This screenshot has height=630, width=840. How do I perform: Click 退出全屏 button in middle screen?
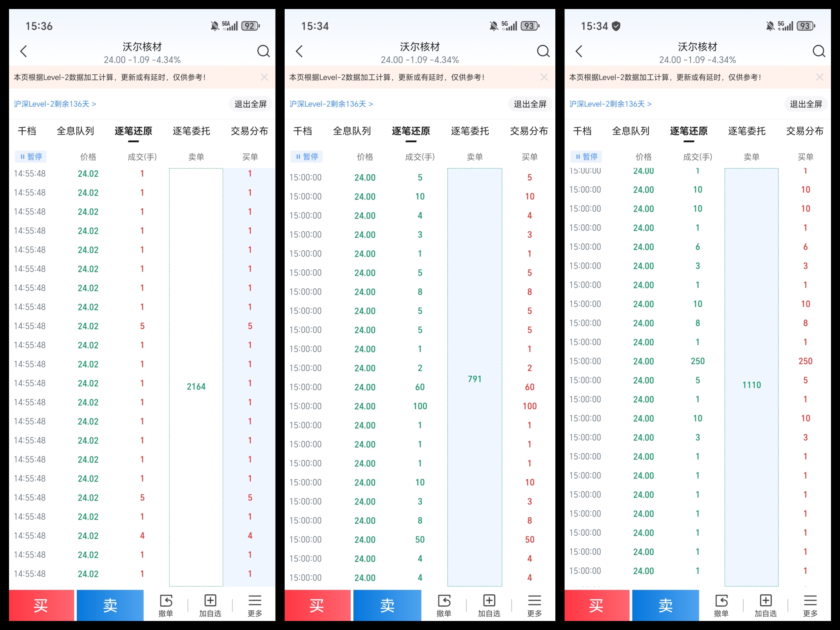(x=530, y=104)
